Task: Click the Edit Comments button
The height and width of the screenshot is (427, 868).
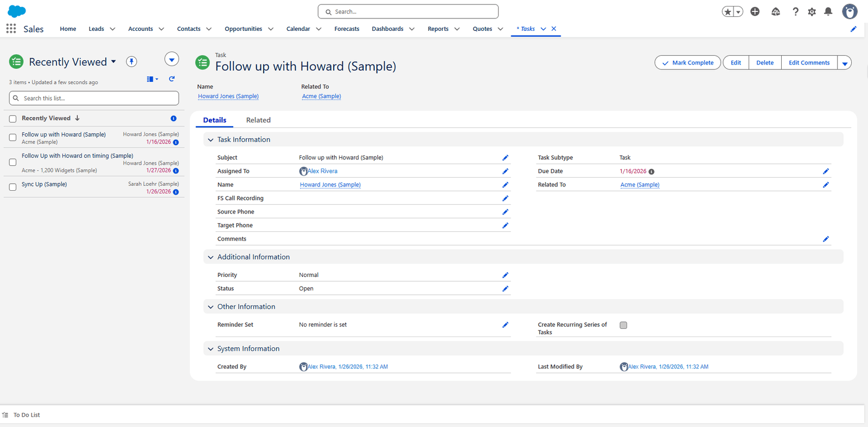Action: point(809,63)
